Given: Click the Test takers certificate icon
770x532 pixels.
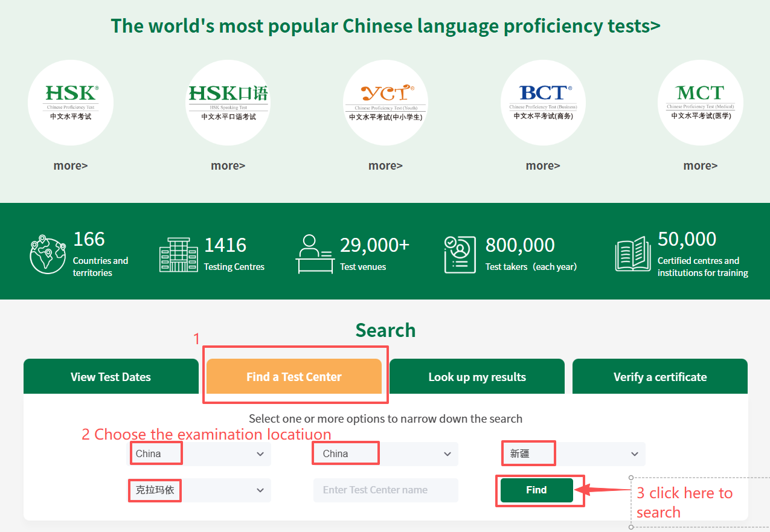Looking at the screenshot, I should [x=460, y=254].
